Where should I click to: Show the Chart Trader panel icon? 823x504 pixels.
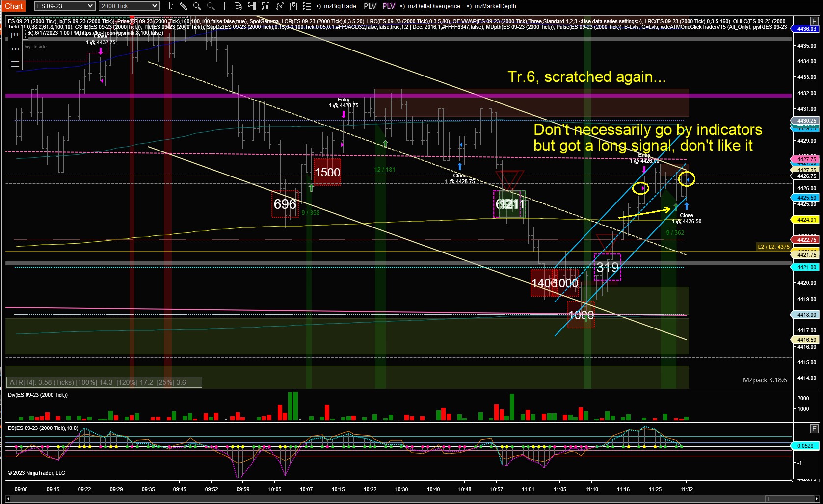tap(252, 6)
